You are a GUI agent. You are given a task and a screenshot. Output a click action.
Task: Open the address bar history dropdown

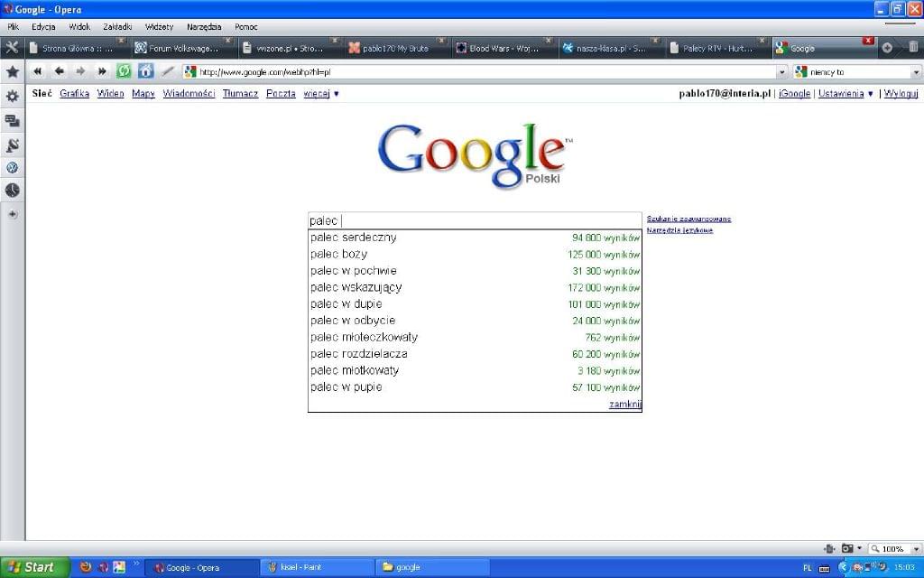(x=782, y=72)
